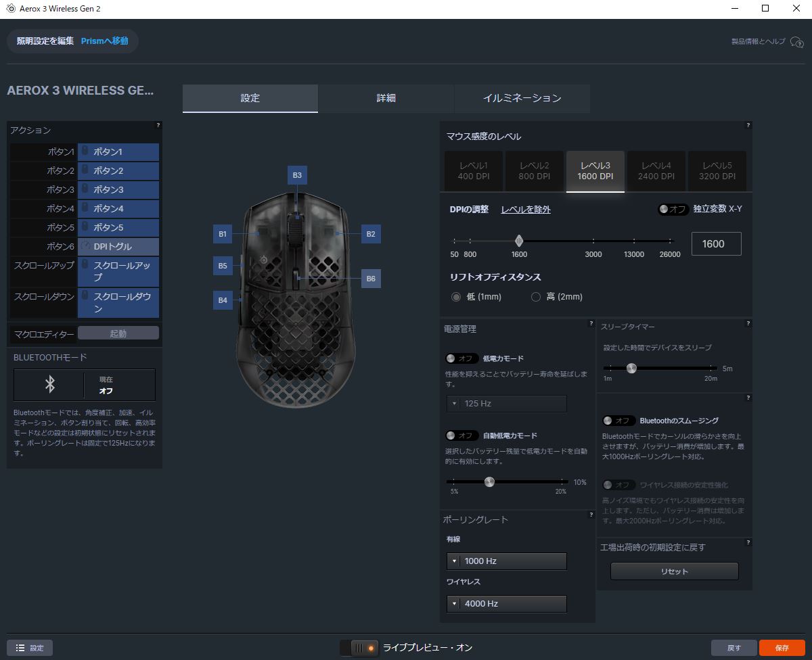Switch to the 詳細 tab

(x=386, y=98)
